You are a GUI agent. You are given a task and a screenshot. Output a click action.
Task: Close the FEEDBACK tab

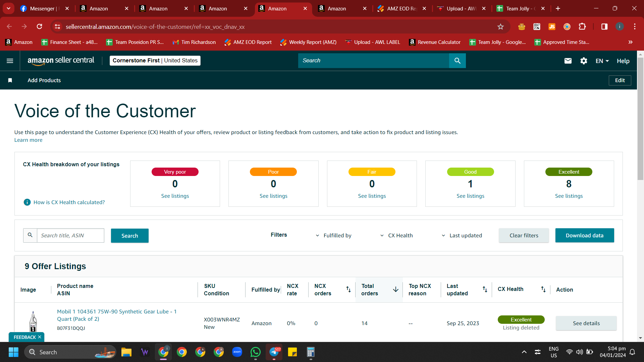[x=40, y=337]
